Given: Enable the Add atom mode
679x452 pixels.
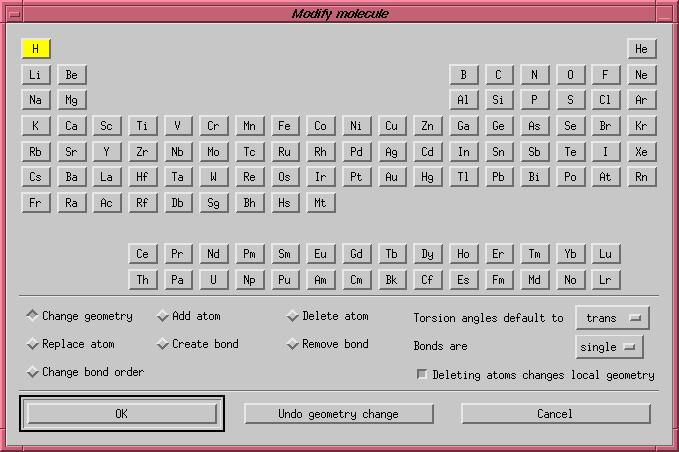Looking at the screenshot, I should 163,316.
